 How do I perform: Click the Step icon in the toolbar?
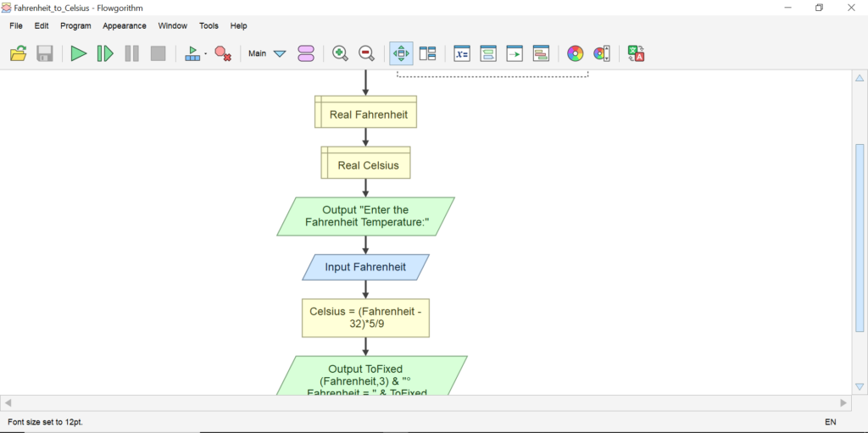[105, 54]
